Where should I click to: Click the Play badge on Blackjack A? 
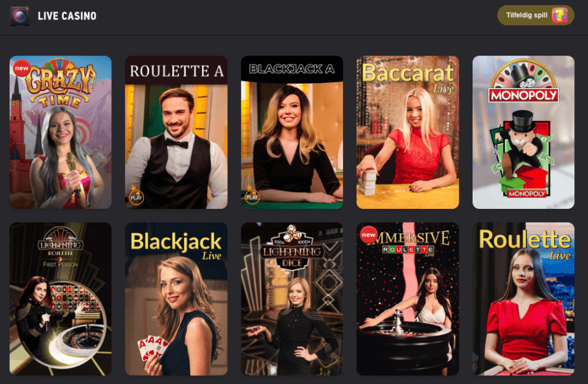click(x=252, y=196)
